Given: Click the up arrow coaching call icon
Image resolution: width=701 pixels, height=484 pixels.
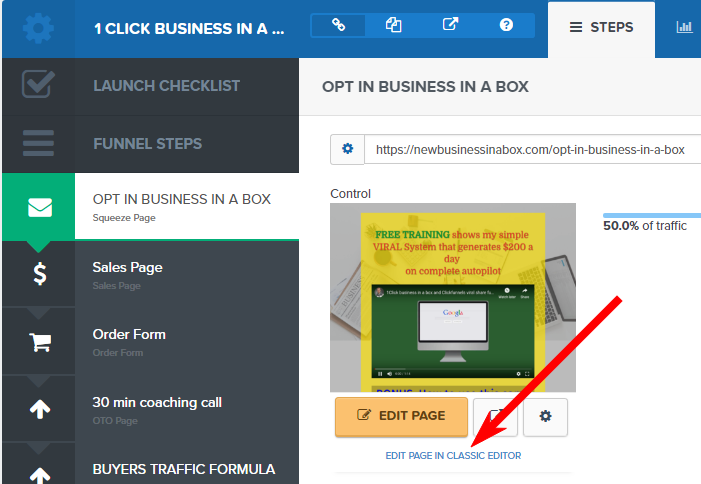Looking at the screenshot, I should coord(40,409).
